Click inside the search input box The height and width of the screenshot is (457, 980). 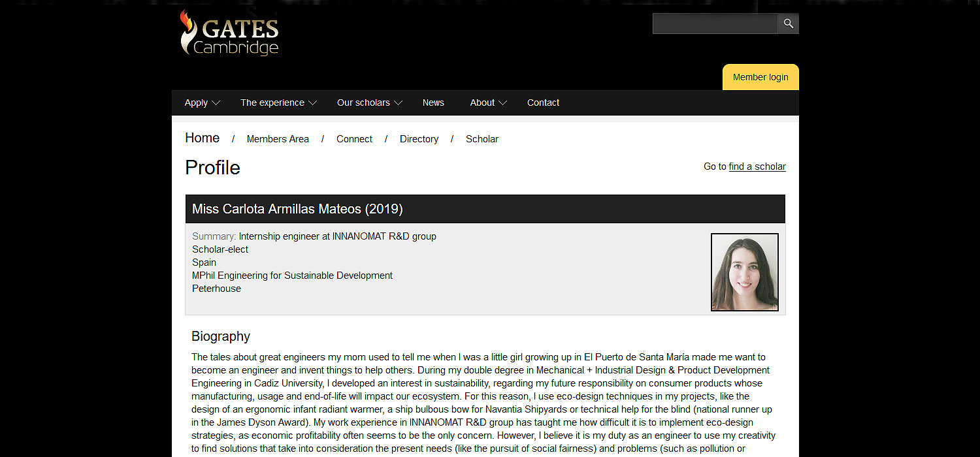click(x=715, y=23)
